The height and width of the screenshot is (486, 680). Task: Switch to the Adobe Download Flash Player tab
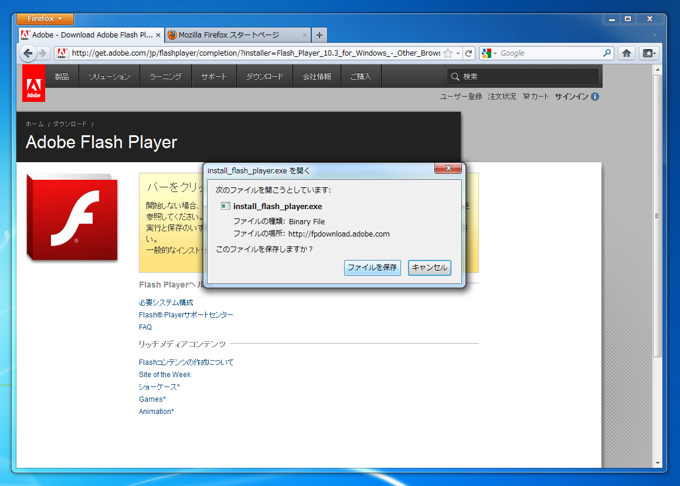(x=91, y=35)
